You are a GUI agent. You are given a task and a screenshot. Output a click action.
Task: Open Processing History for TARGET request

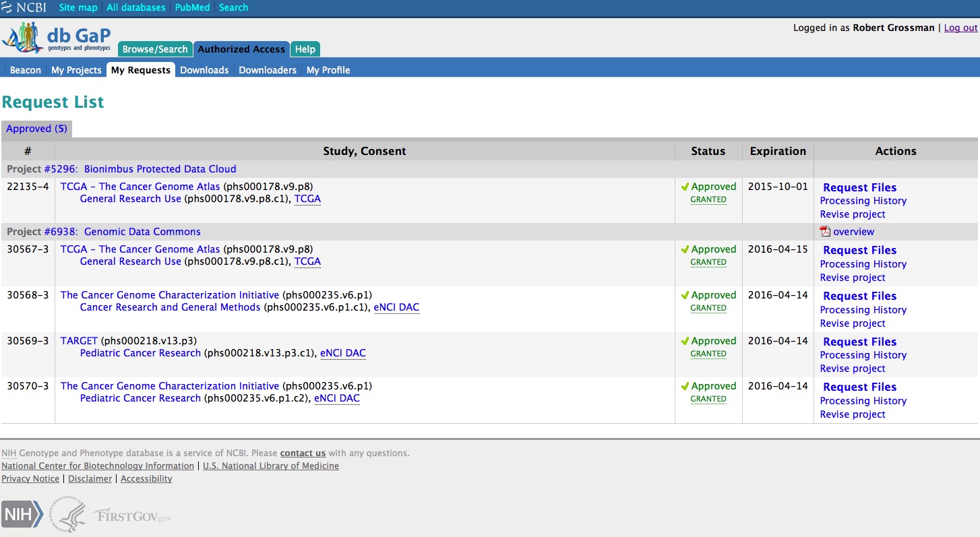point(863,355)
